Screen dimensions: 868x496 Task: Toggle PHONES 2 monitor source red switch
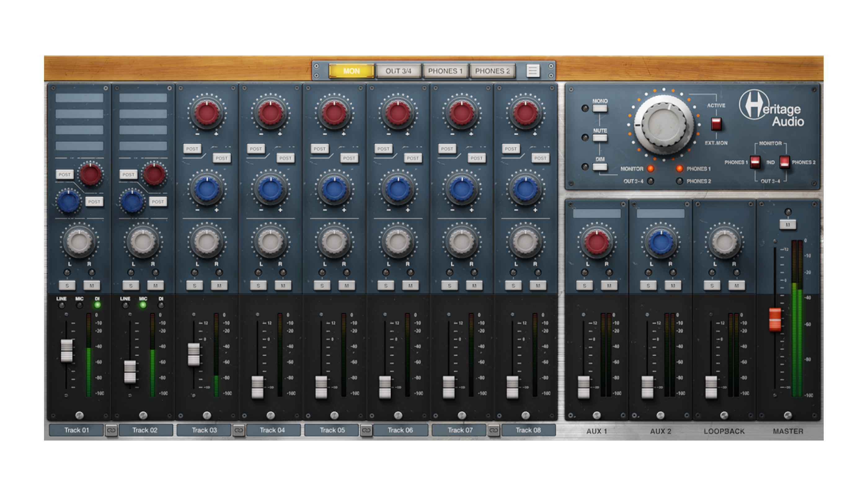[x=785, y=162]
